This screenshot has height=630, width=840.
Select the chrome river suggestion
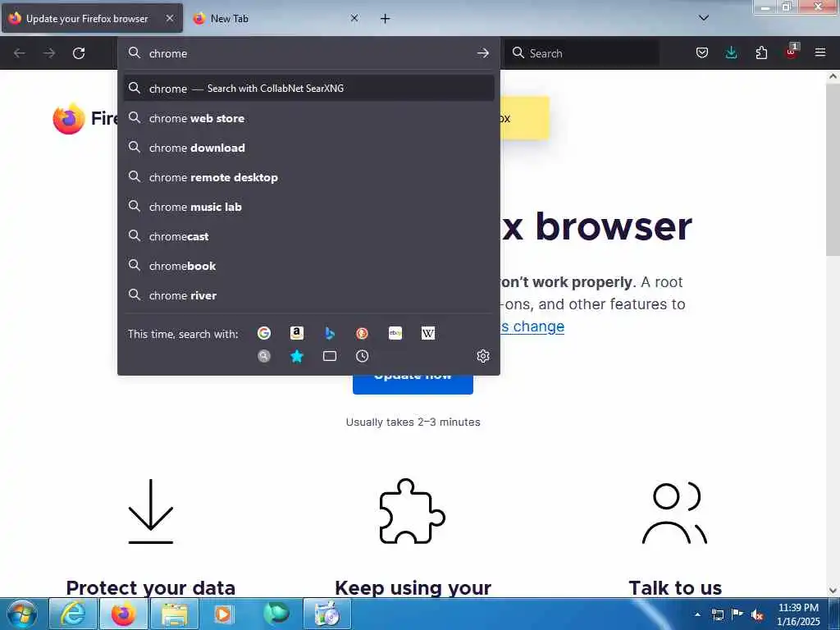(309, 294)
